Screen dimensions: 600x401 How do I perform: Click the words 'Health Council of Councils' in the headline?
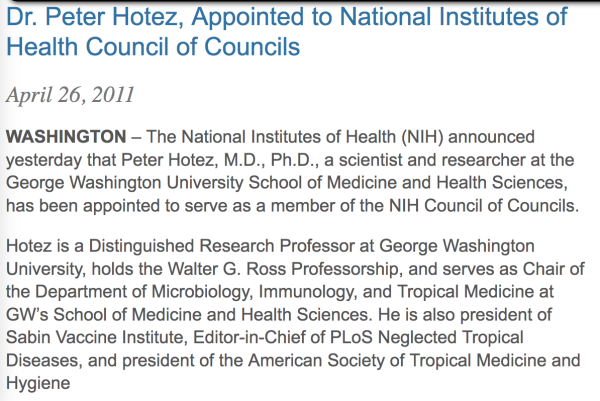(153, 47)
